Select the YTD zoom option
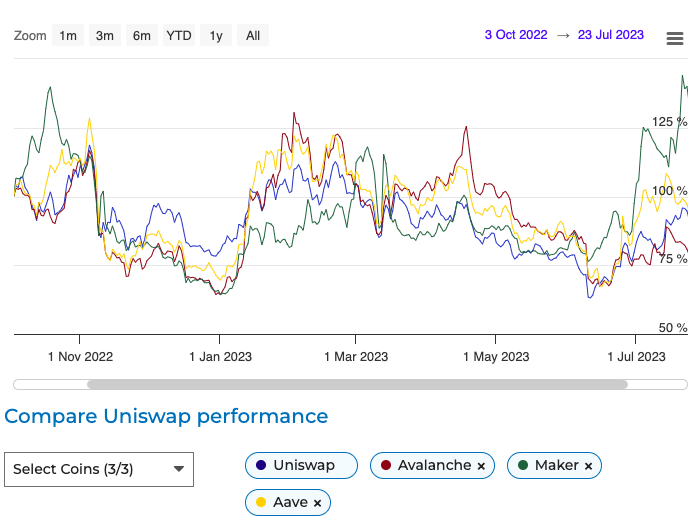 pyautogui.click(x=179, y=36)
